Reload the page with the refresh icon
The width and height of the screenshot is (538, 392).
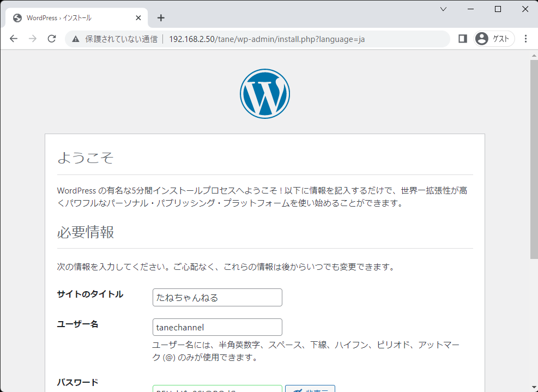tap(52, 39)
